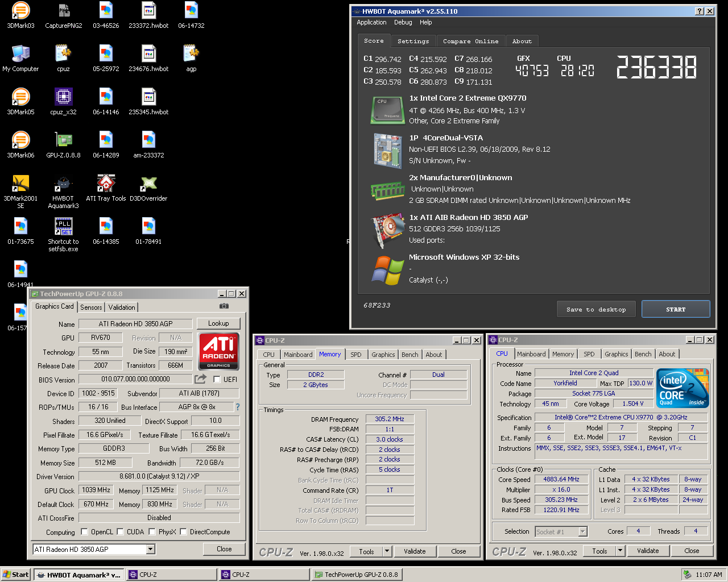
Task: Enable the CUDA checkbox
Action: (121, 532)
